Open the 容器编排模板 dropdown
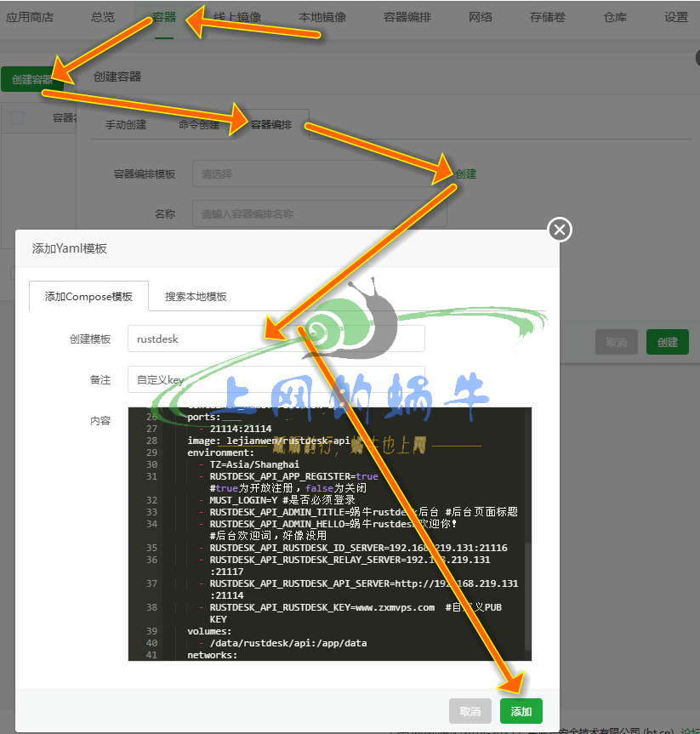Image resolution: width=700 pixels, height=734 pixels. coord(319,174)
